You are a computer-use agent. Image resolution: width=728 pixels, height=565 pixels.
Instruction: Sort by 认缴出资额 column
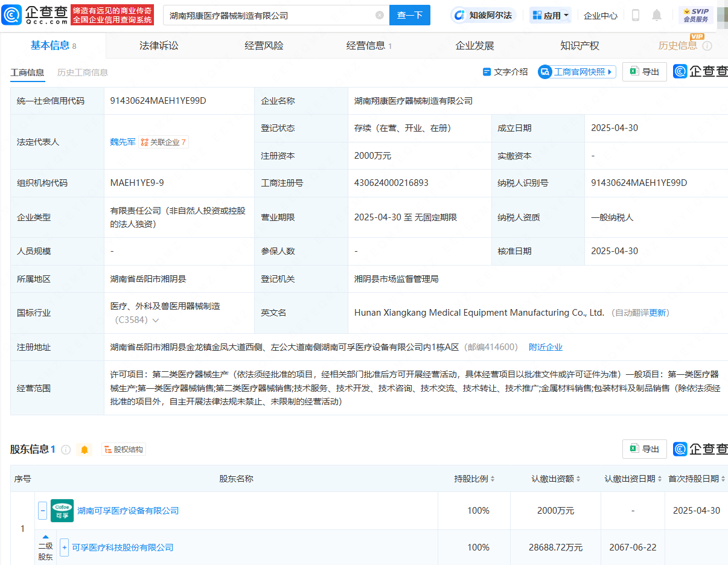tap(556, 479)
